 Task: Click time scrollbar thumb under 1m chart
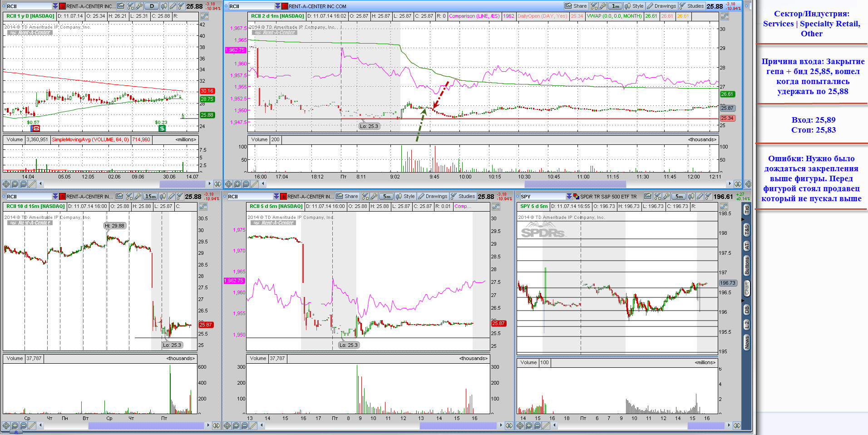[x=575, y=184]
